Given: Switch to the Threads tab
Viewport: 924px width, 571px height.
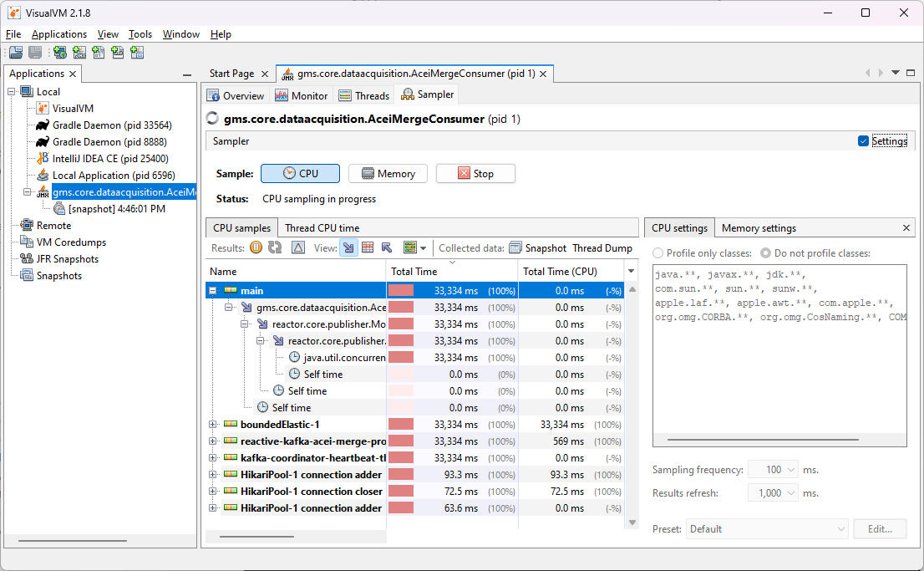Looking at the screenshot, I should coord(364,95).
